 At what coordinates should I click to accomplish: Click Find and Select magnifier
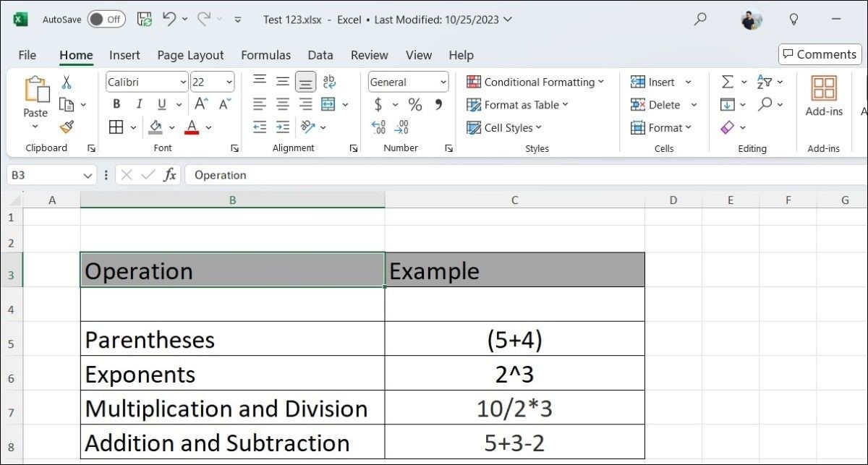tap(765, 104)
